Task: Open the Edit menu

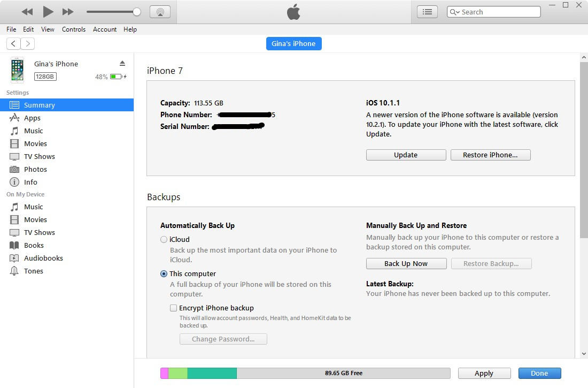Action: (x=28, y=29)
